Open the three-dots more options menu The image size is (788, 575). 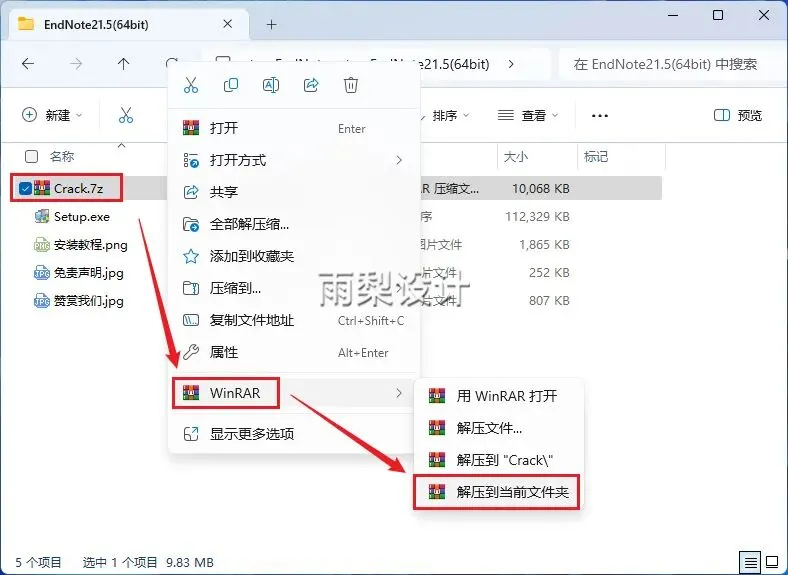(600, 116)
